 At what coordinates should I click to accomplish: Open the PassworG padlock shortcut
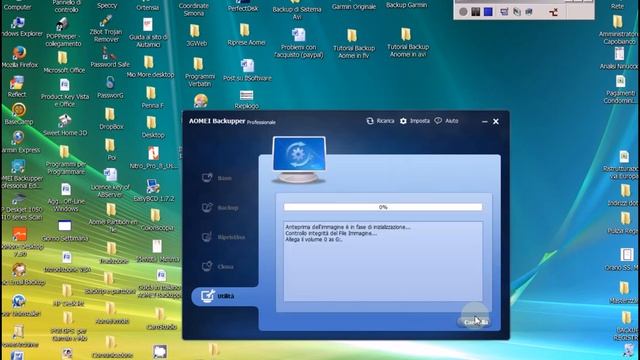pos(110,87)
